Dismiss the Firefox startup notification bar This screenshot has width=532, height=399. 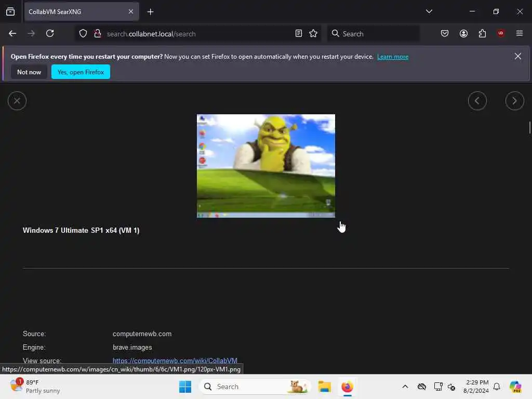518,56
